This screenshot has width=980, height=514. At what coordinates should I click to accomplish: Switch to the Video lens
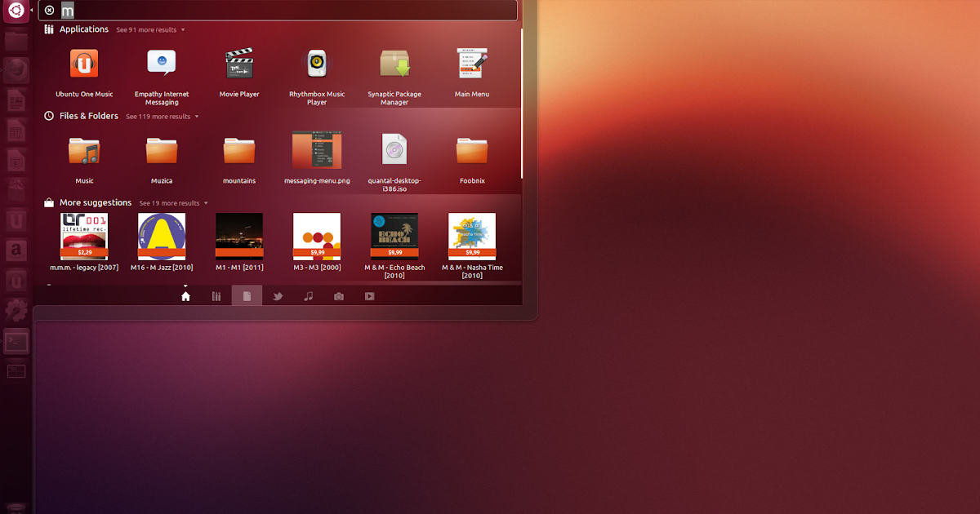369,296
